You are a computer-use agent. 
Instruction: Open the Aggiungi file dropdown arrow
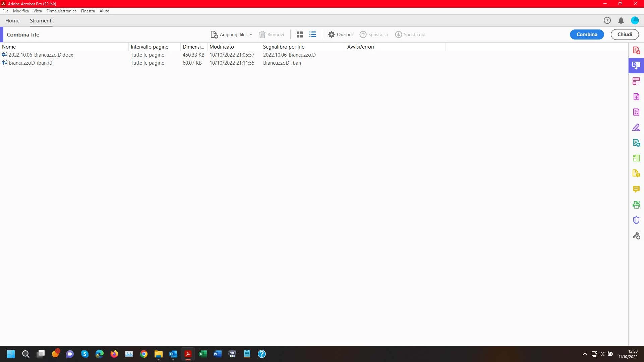pos(251,34)
